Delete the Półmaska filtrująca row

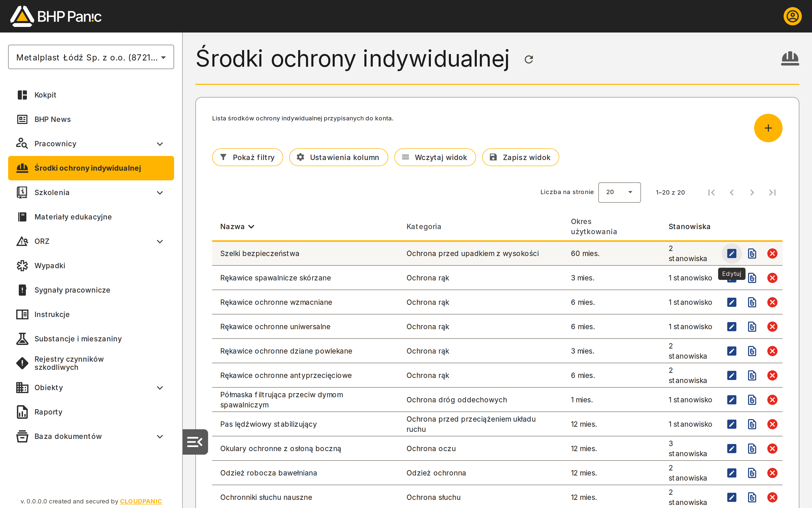(x=772, y=400)
